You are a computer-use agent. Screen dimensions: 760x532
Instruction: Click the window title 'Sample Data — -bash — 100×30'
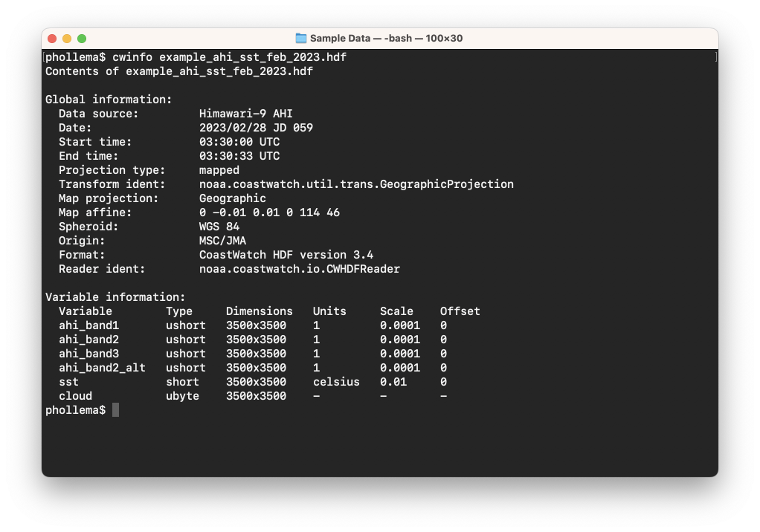click(386, 38)
